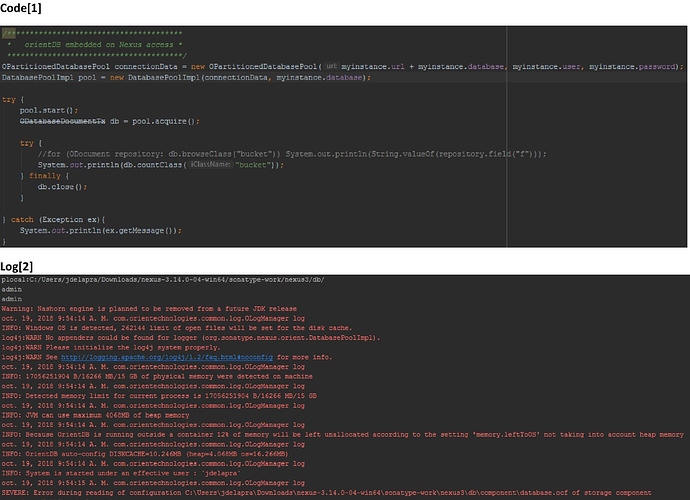The image size is (690, 500).
Task: Click the 'plocal:C:/Users/jdelapra' path log line
Action: (163, 279)
